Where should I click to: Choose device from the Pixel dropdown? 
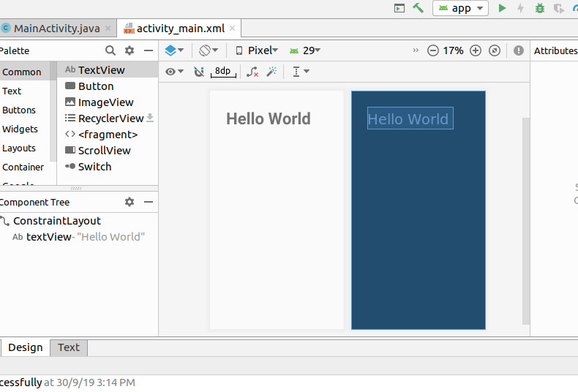pyautogui.click(x=257, y=50)
